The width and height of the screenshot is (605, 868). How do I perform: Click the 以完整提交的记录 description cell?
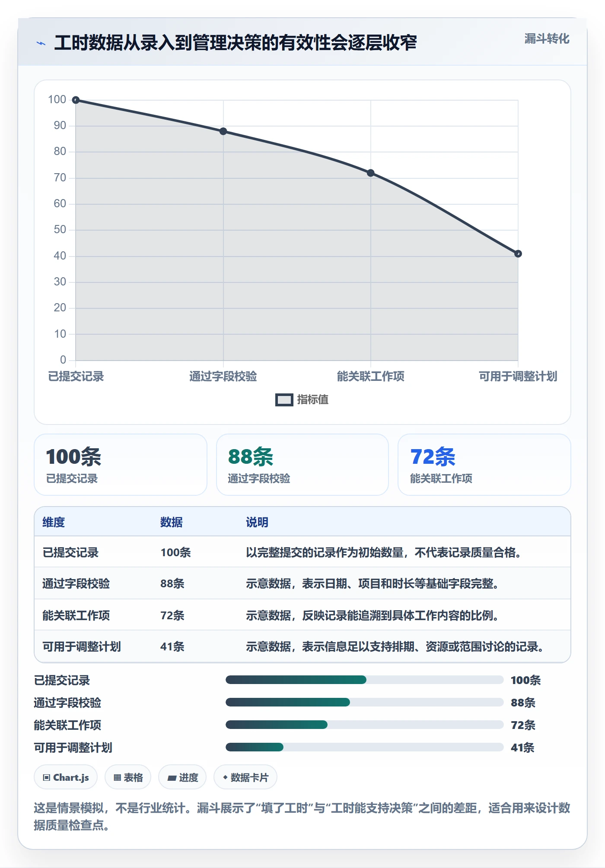(x=383, y=552)
